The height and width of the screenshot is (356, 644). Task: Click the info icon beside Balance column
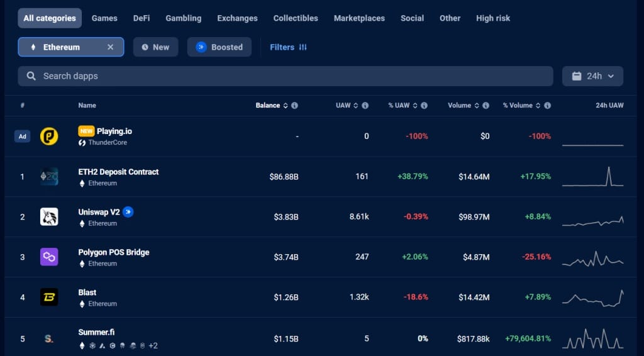[294, 106]
